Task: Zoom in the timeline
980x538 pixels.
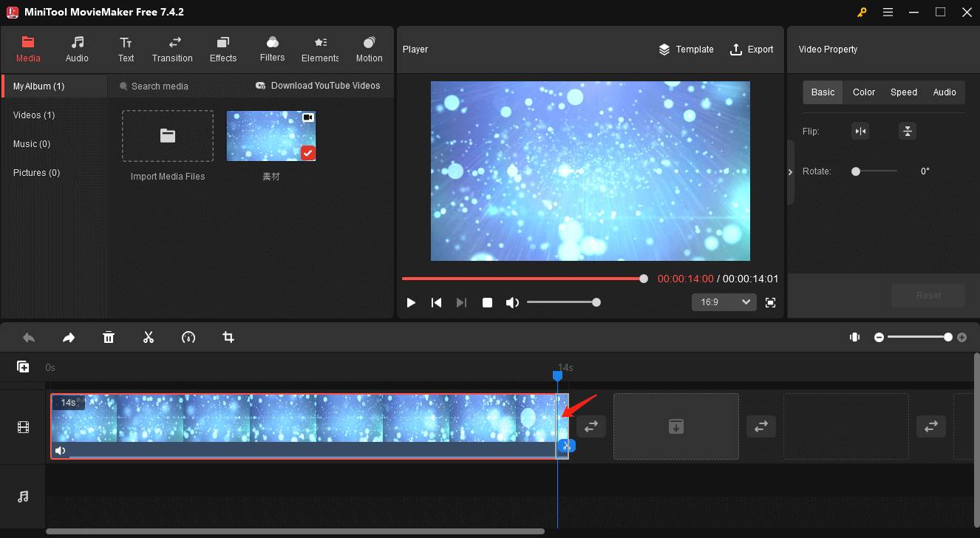Action: (x=962, y=337)
